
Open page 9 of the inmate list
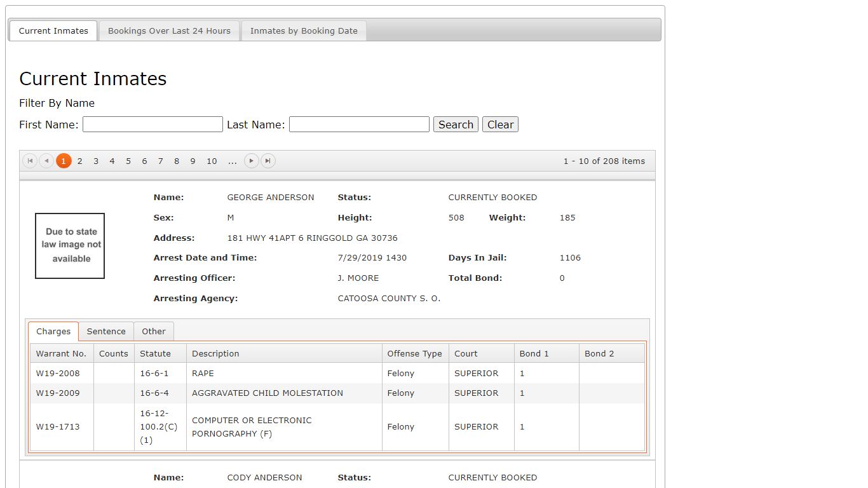(193, 161)
